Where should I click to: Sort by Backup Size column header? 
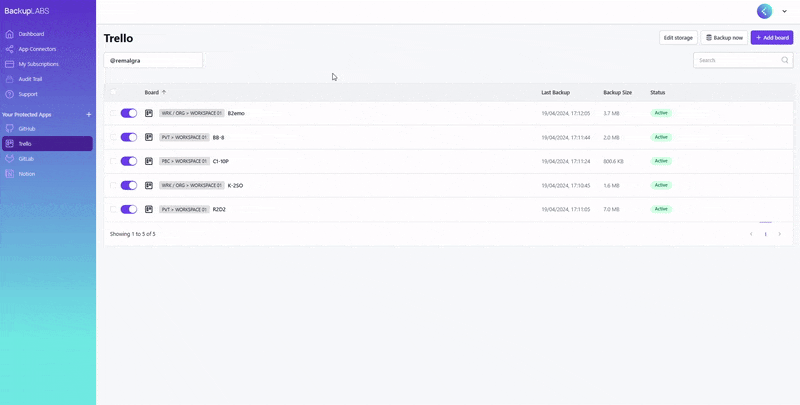617,92
